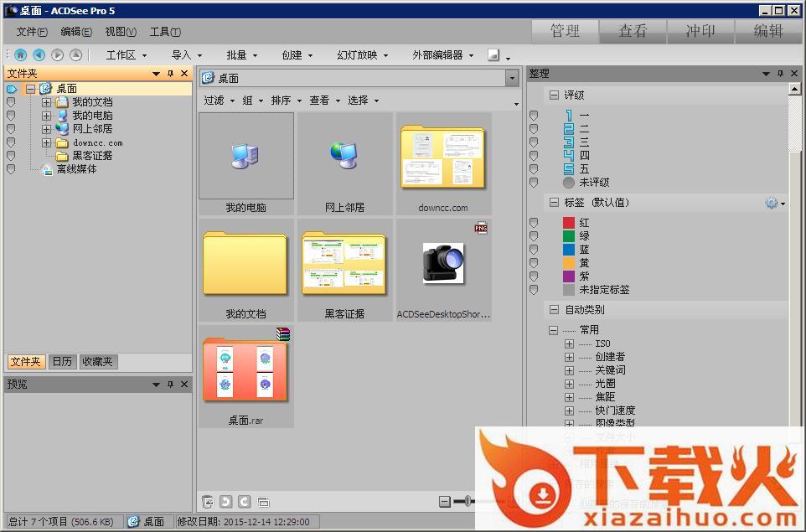Open the 排序 dropdown
Image resolution: width=806 pixels, height=532 pixels.
287,101
